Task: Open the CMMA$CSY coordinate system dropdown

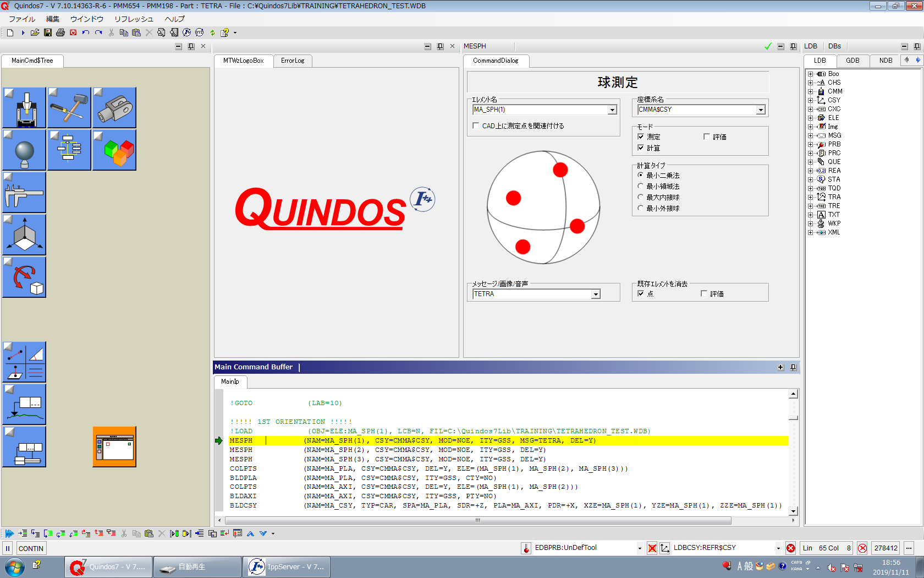Action: tap(761, 110)
